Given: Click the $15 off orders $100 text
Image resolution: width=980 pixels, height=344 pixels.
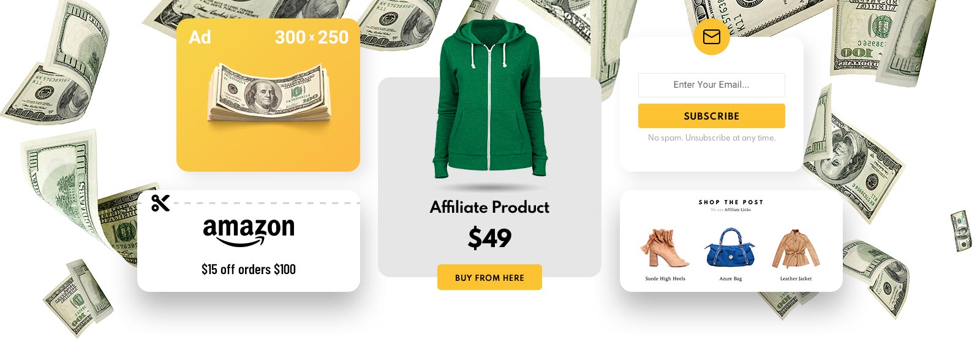Looking at the screenshot, I should (249, 269).
